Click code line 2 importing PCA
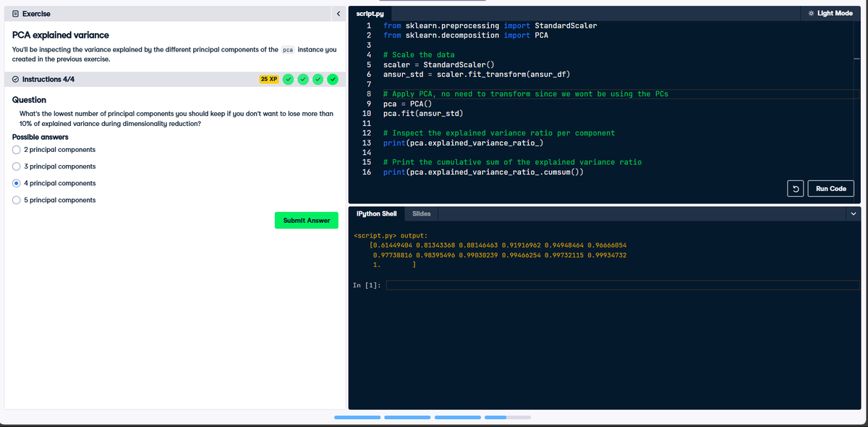The width and height of the screenshot is (868, 427). (x=465, y=35)
